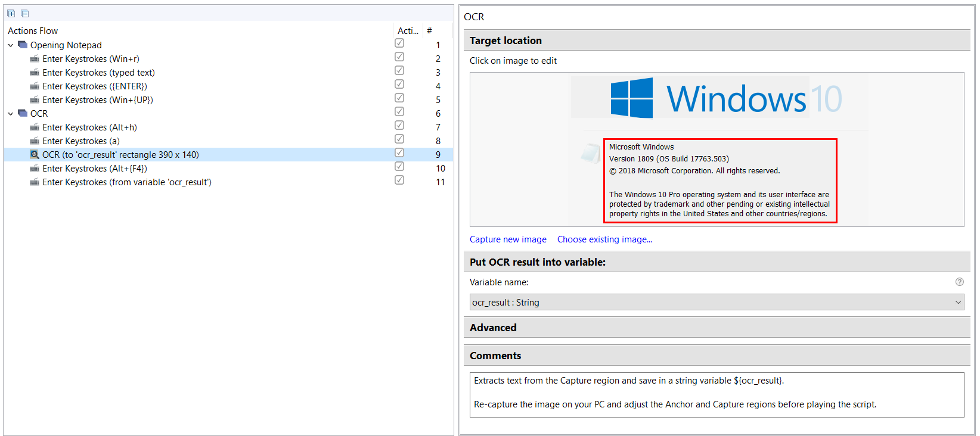Click the Actions Flow column header
Screen dimensions: 980x436
click(x=199, y=31)
